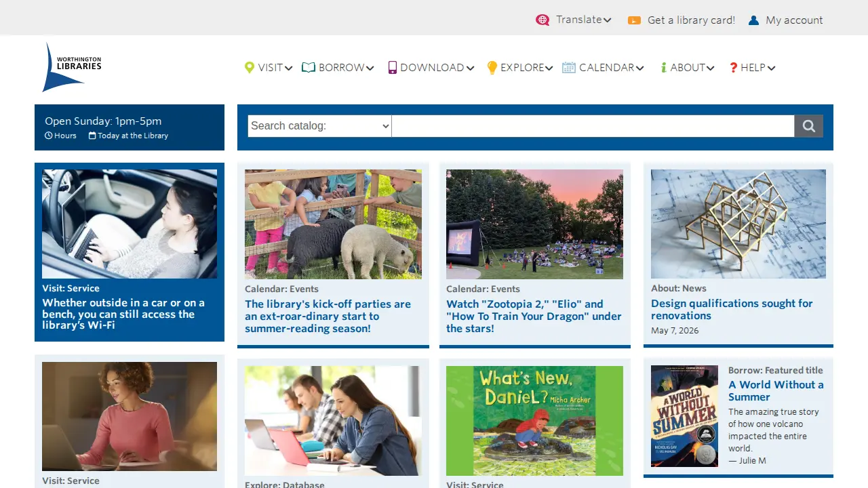This screenshot has height=488, width=868.
Task: Click the amazing true story volcano description
Action: coord(774,430)
